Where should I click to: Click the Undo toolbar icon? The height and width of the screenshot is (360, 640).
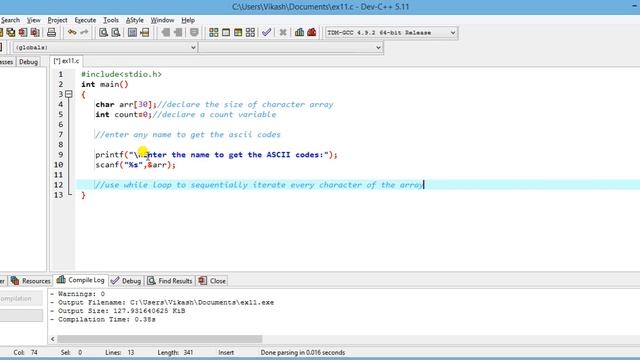pyautogui.click(x=72, y=33)
